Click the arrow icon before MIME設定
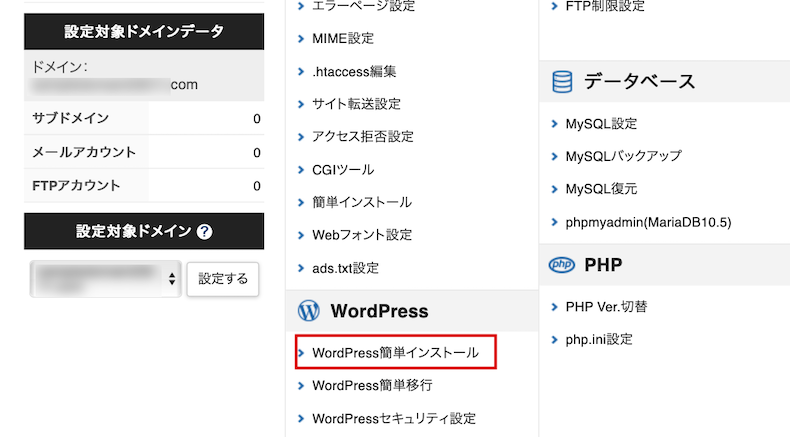Screen dimensions: 790x437 coord(301,38)
